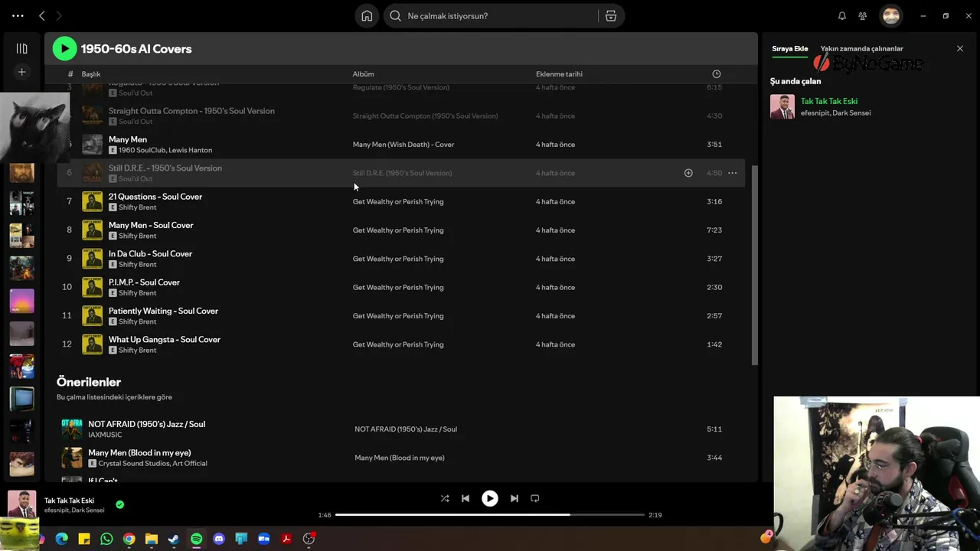The width and height of the screenshot is (980, 551).
Task: Open the pink gradient sidebar playlist thumbnail
Action: (21, 301)
